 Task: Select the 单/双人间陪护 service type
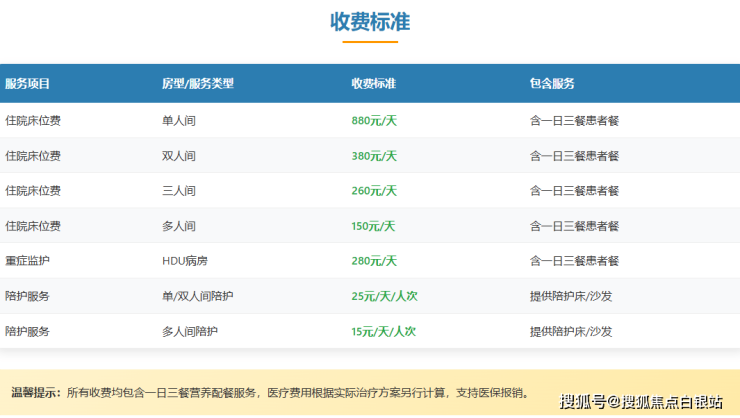[x=197, y=296]
